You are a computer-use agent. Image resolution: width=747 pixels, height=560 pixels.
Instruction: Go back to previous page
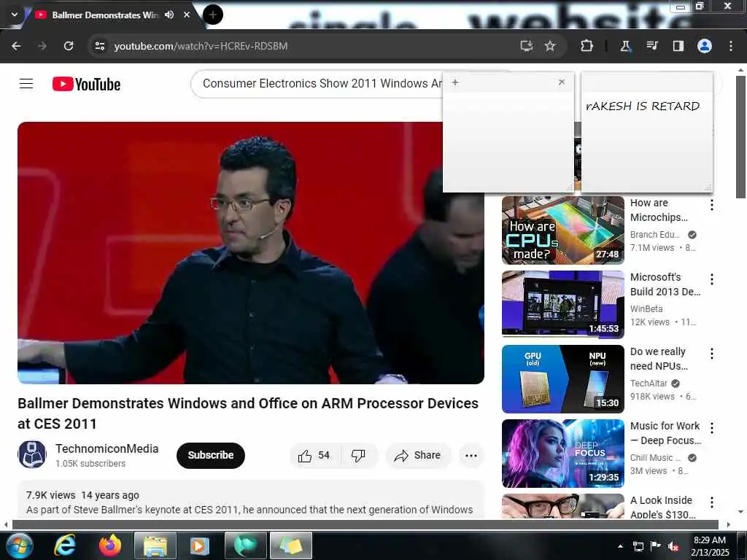(x=16, y=46)
